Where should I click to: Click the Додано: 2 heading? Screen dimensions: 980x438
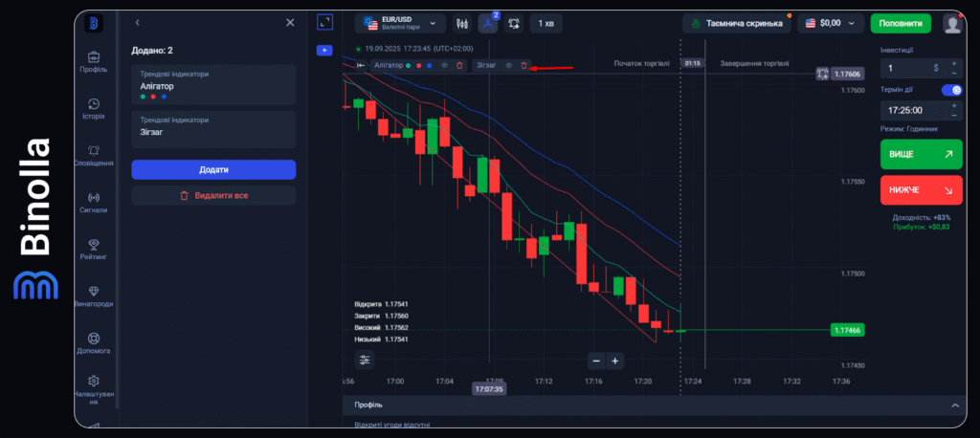pyautogui.click(x=152, y=50)
